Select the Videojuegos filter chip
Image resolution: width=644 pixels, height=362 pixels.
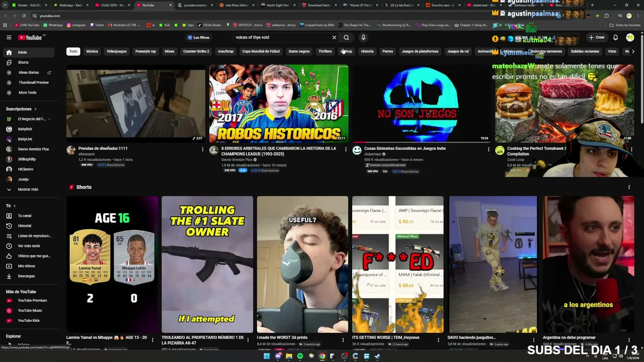(117, 51)
